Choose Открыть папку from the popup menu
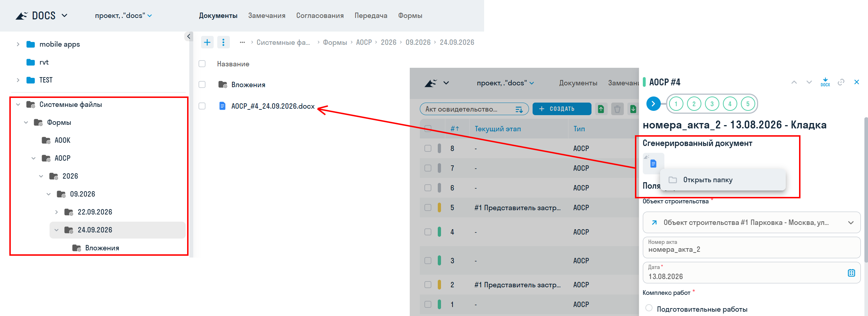 click(x=723, y=180)
